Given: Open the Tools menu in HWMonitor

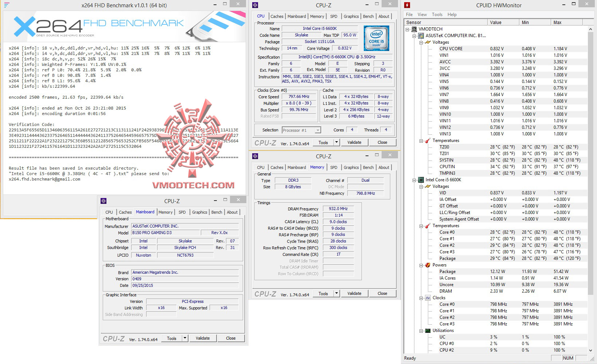Looking at the screenshot, I should [x=437, y=15].
